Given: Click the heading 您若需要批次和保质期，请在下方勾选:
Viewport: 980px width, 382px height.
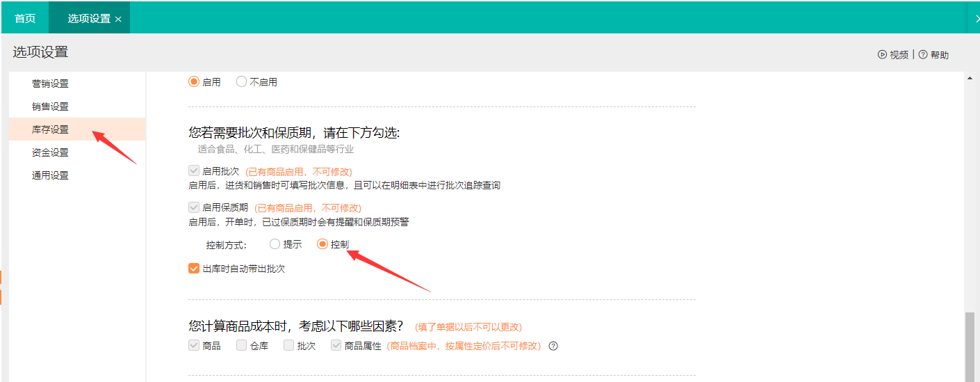Looking at the screenshot, I should click(294, 132).
